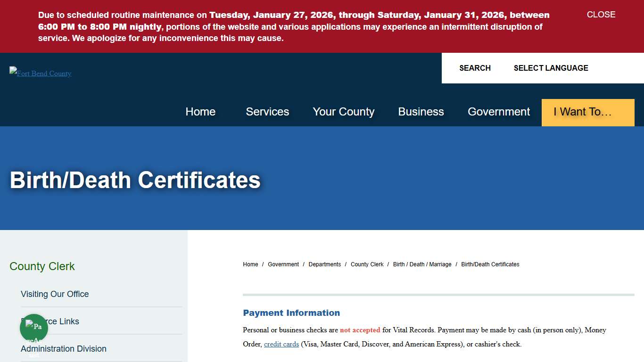This screenshot has width=644, height=362.
Task: Open the Business navigation menu
Action: pos(421,112)
